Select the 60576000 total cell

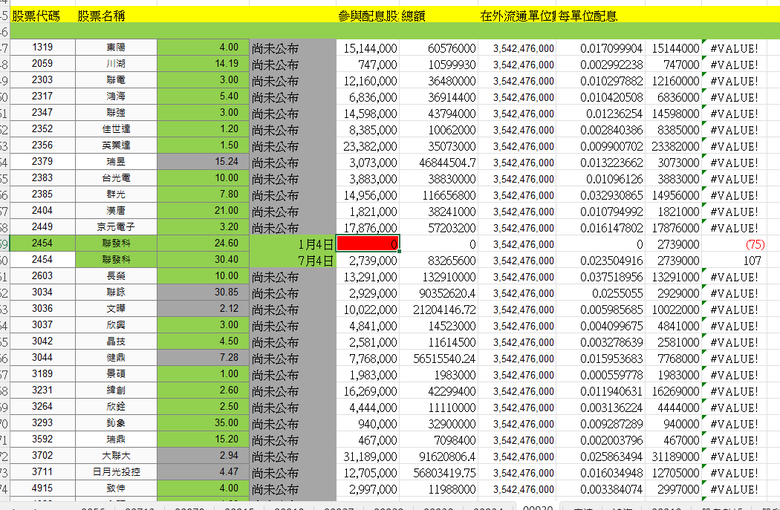[438, 48]
